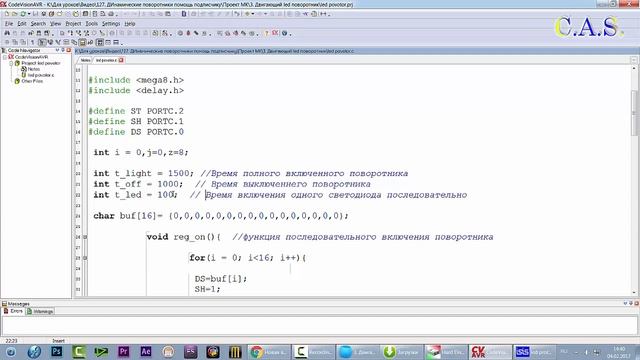
Task: Switch to the Errors tab in Messages
Action: coord(13,311)
